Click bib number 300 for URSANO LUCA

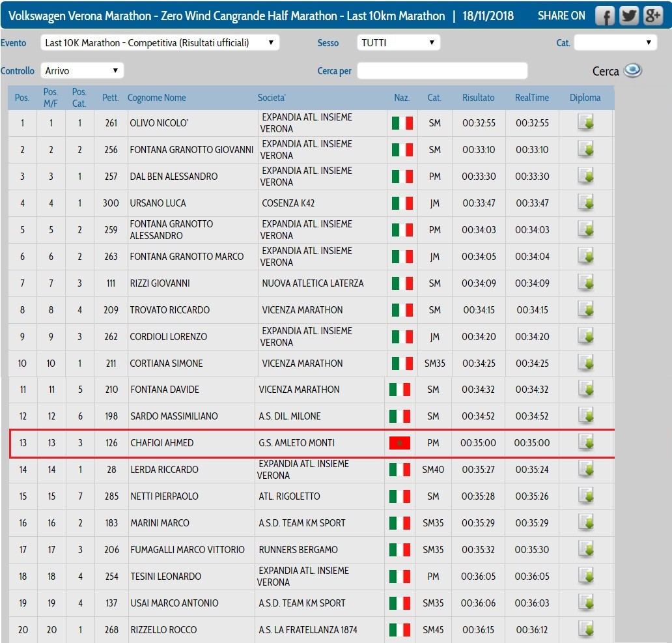[111, 203]
